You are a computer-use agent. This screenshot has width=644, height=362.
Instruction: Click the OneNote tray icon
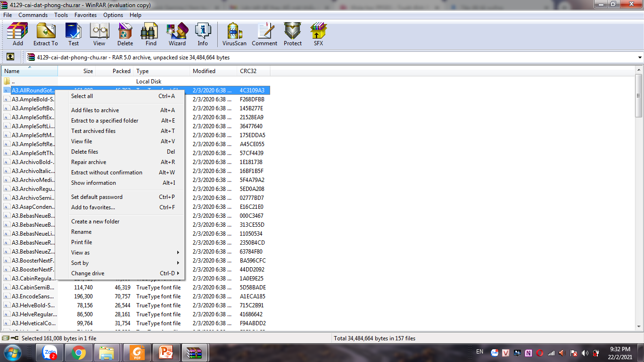point(528,353)
